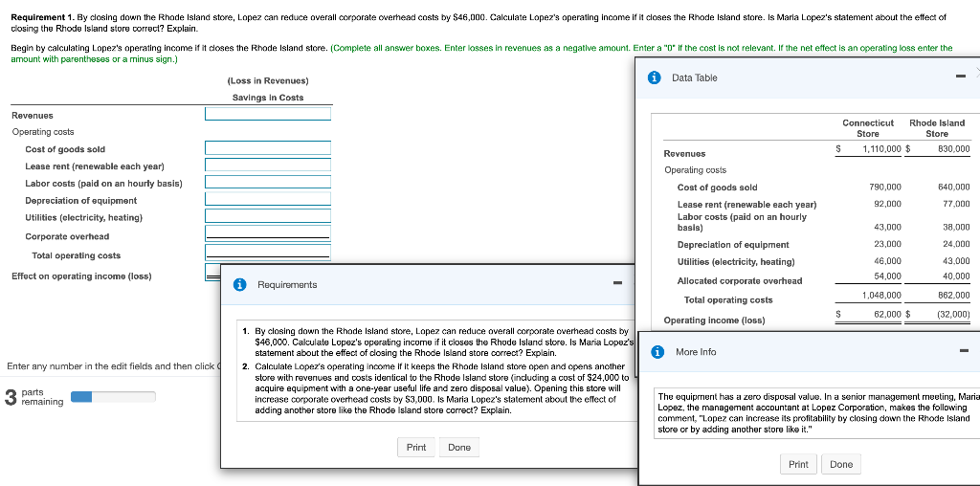Click the Rhode Island Store column header
The image size is (980, 486).
tap(937, 128)
